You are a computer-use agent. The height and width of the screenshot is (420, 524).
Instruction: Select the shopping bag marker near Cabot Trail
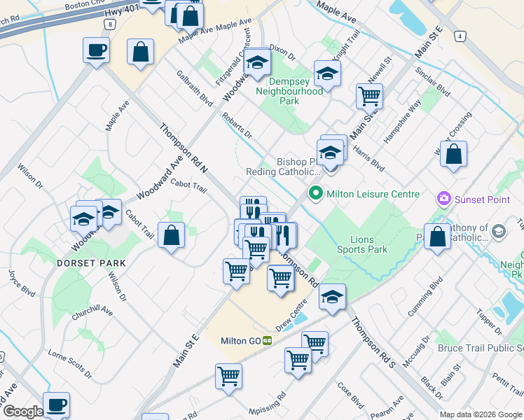(x=171, y=237)
